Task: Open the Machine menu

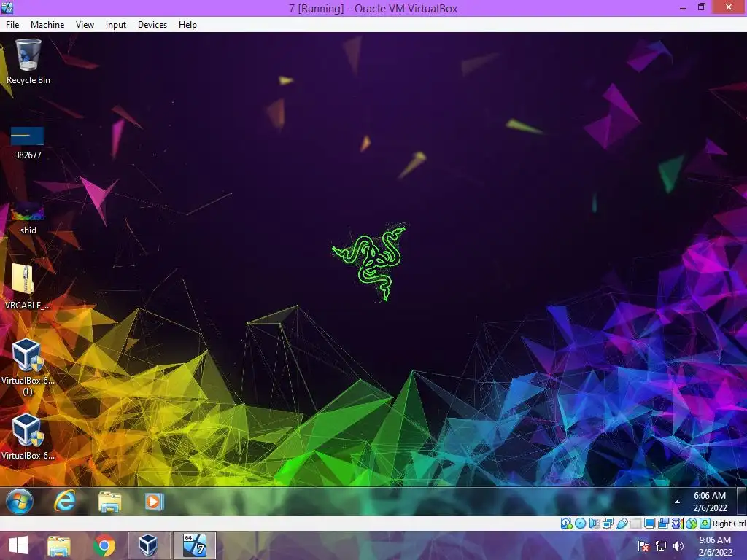Action: click(x=47, y=25)
